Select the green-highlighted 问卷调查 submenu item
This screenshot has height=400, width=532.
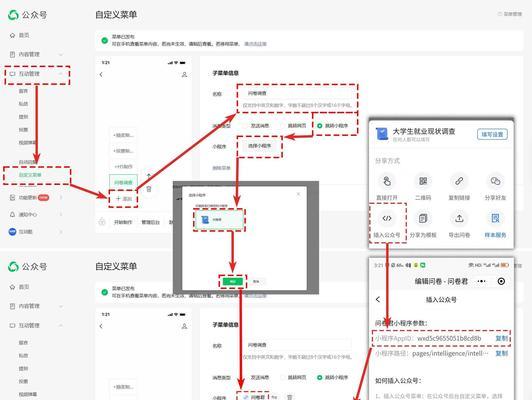click(x=123, y=183)
